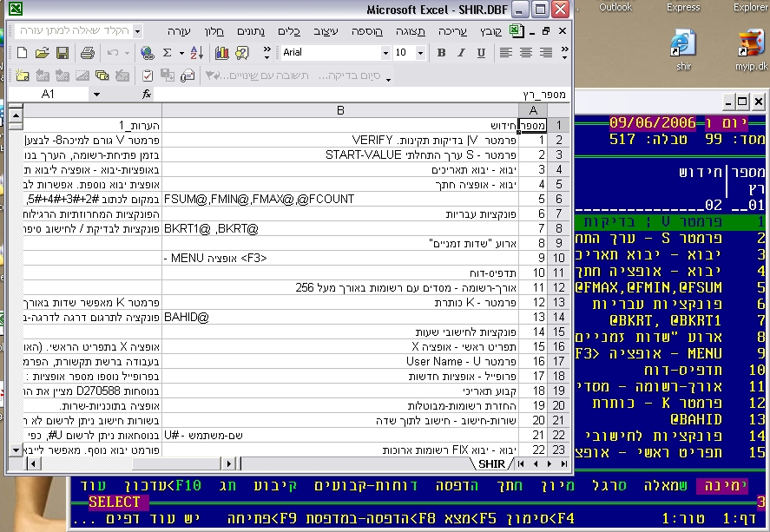Click the column B header
Viewport: 770px width, 532px height.
pyautogui.click(x=340, y=110)
